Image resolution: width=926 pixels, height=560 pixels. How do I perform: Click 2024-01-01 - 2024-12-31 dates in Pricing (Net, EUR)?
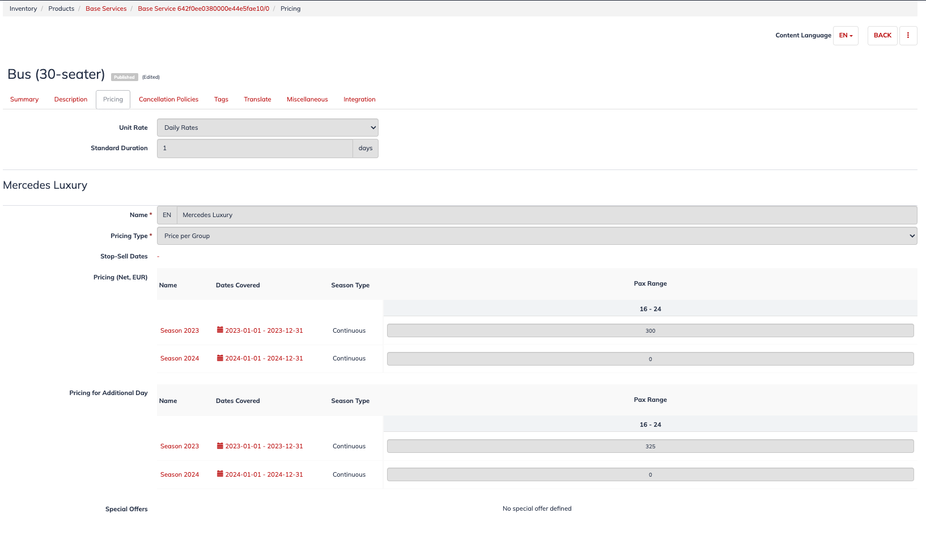(x=264, y=358)
